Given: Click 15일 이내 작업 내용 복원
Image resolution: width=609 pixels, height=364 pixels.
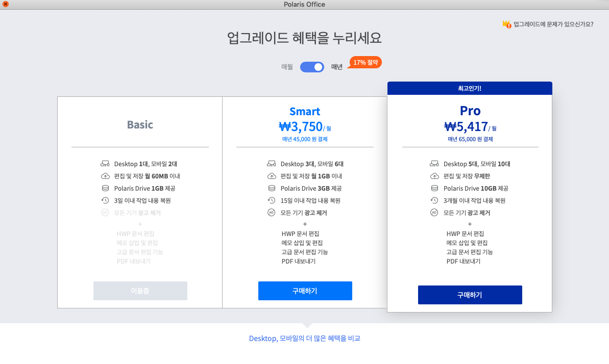Looking at the screenshot, I should coord(310,200).
